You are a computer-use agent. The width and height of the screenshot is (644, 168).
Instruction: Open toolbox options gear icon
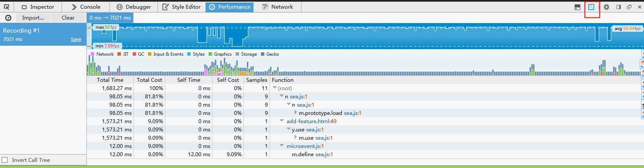[x=606, y=7]
